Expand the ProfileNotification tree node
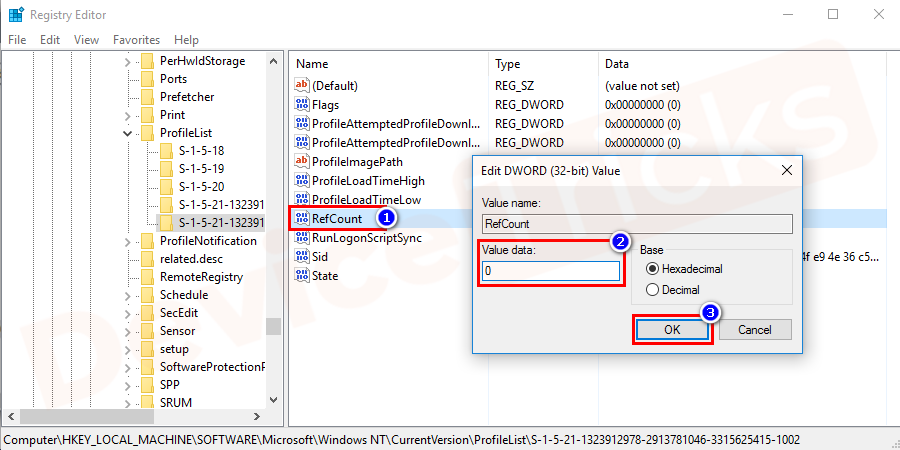The width and height of the screenshot is (900, 450). pyautogui.click(x=128, y=241)
